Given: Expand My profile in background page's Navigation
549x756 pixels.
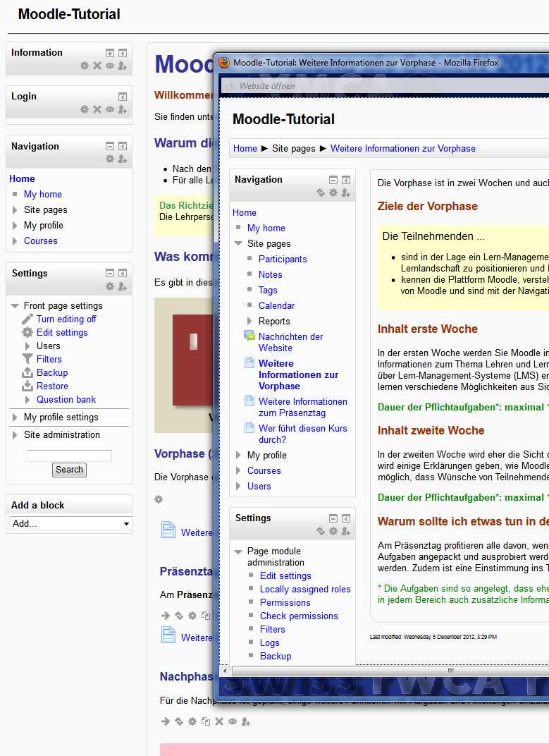Looking at the screenshot, I should tap(15, 225).
